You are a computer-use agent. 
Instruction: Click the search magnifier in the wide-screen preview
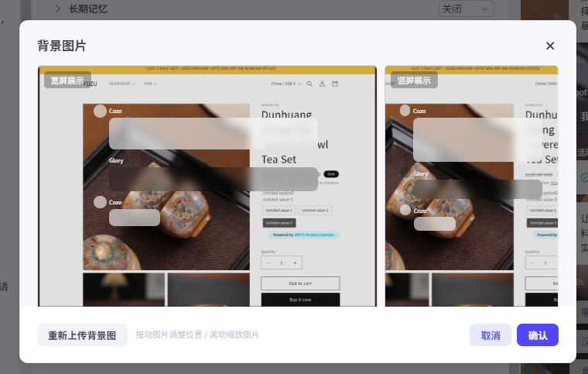click(x=309, y=84)
